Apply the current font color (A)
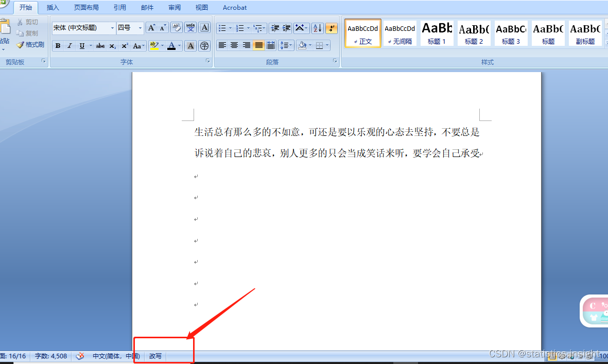The height and width of the screenshot is (364, 608). [171, 46]
